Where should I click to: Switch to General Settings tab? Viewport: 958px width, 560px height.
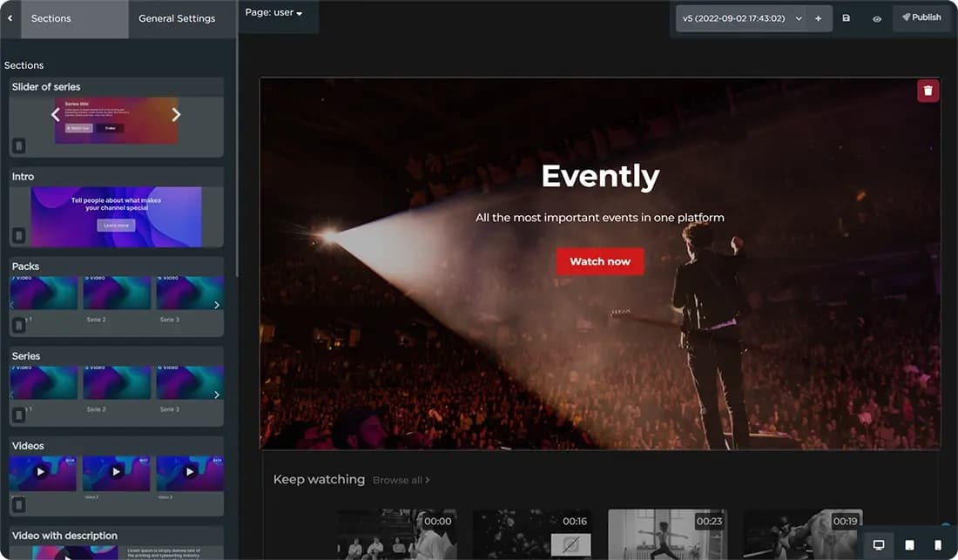[177, 18]
